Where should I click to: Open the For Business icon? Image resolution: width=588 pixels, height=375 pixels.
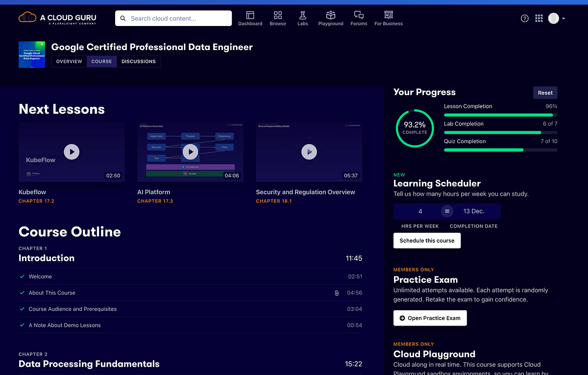(389, 16)
